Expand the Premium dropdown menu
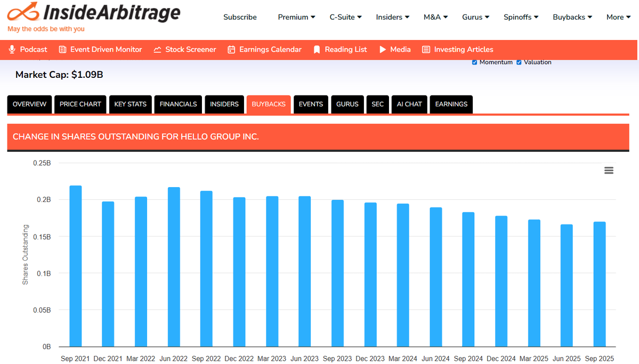This screenshot has height=364, width=639. click(x=296, y=17)
